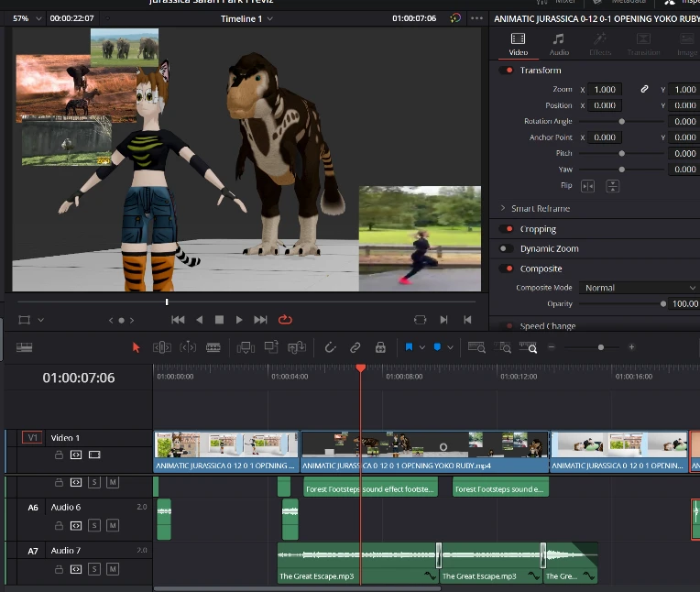Toggle Bypass Color Grades and Fusion icon
The image size is (700, 592).
click(455, 18)
